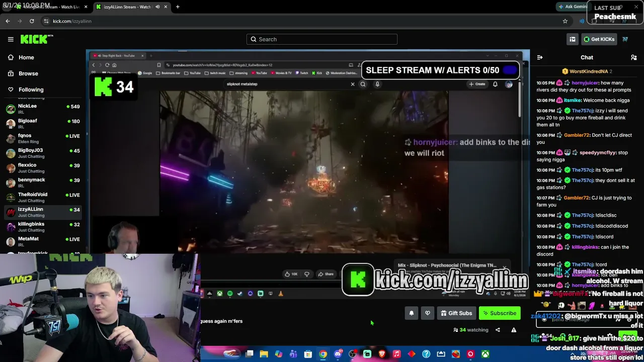Viewport: 644px width, 362px height.
Task: Open killingbinks channel in the Following sidebar
Action: (43, 227)
